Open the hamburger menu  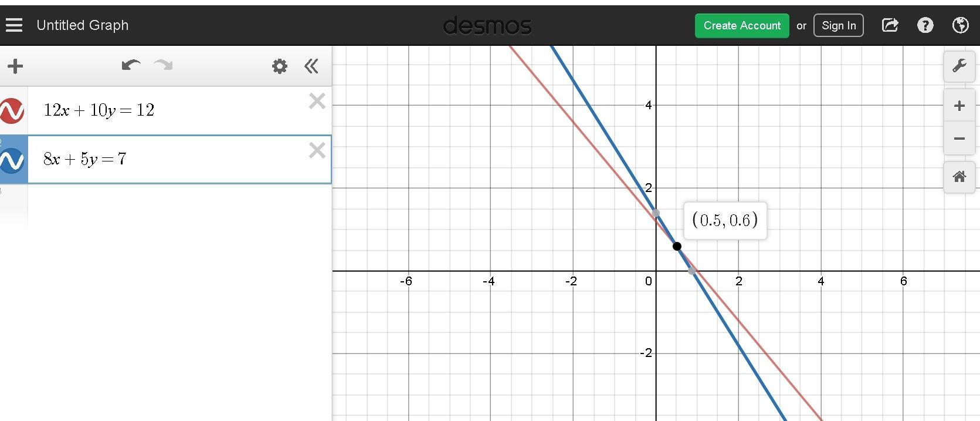[14, 25]
